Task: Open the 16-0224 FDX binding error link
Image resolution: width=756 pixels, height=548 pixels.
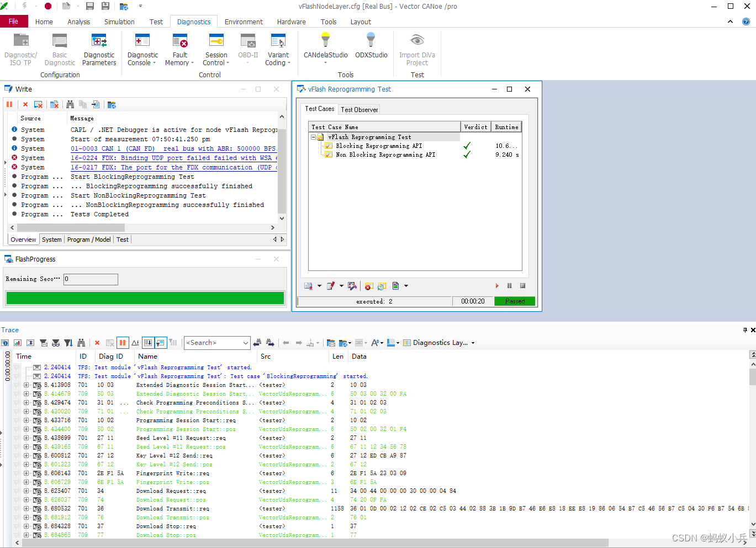Action: coord(174,158)
